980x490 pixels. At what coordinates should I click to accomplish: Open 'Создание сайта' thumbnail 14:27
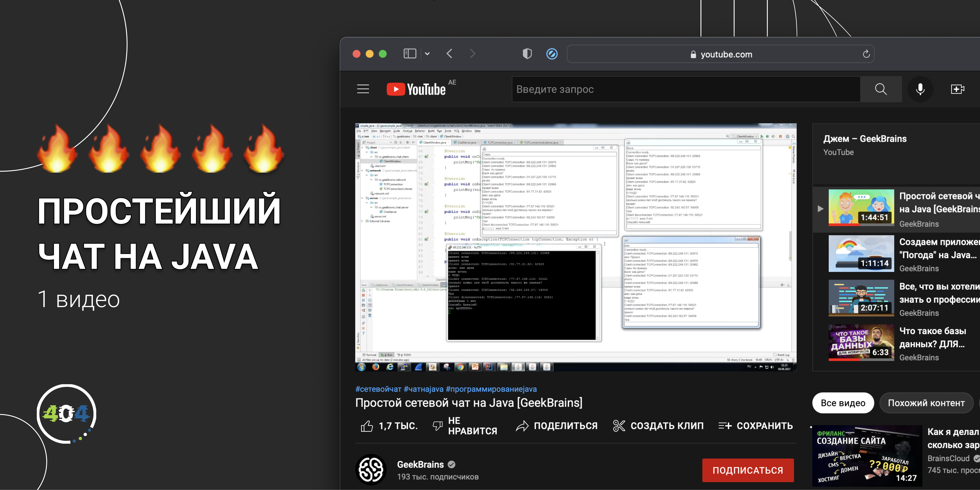coord(867,456)
